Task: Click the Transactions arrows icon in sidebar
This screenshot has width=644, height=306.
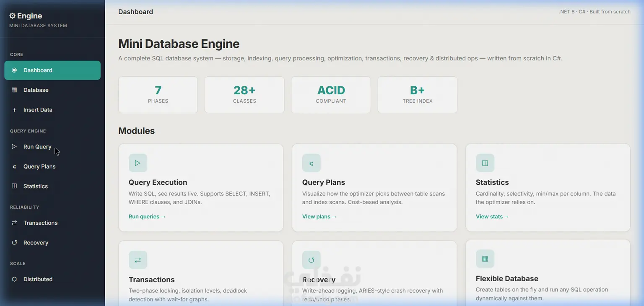Action: pyautogui.click(x=14, y=223)
